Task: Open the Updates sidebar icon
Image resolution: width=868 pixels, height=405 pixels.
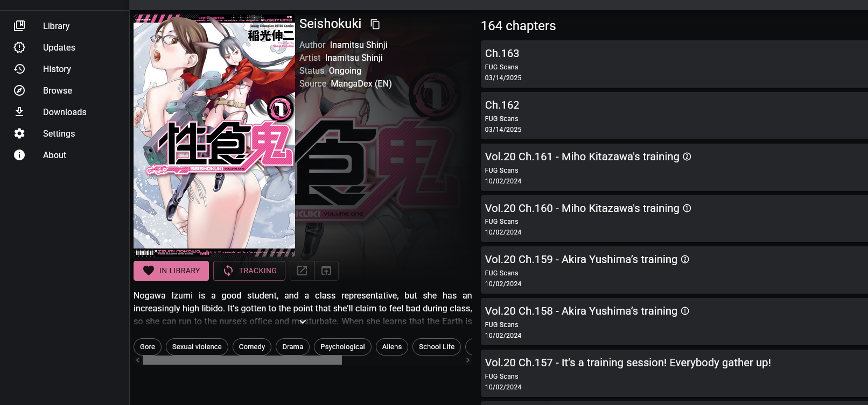Action: [x=19, y=47]
